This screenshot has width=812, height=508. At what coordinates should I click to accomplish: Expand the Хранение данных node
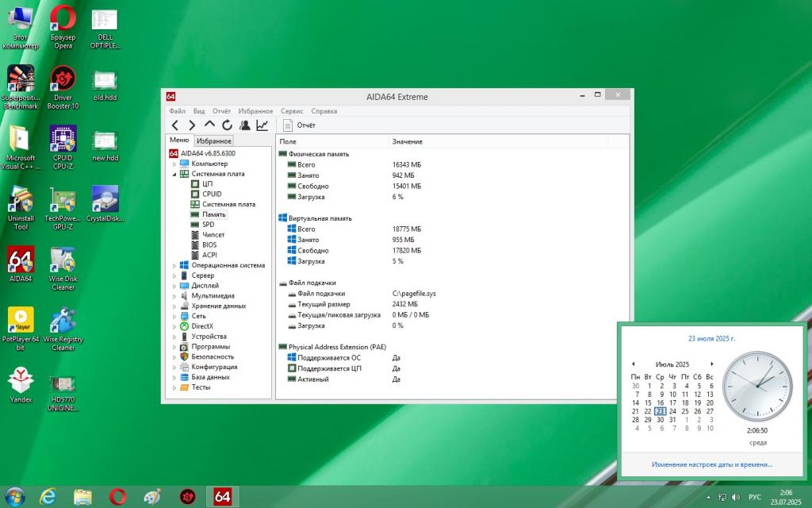pos(174,306)
